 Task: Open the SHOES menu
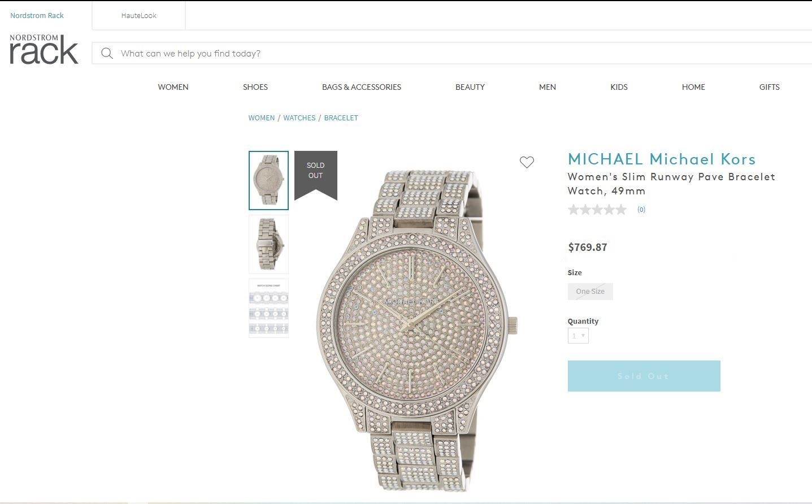pos(255,87)
